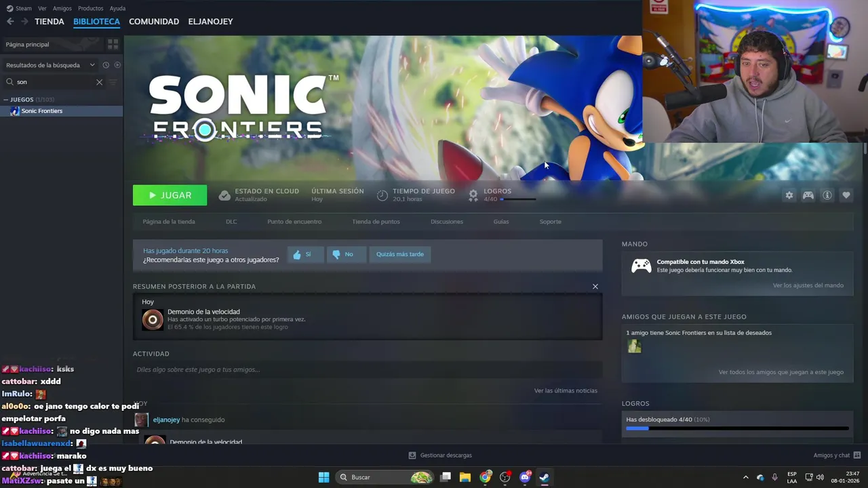Click the recent activity clock filter icon
Image resolution: width=868 pixels, height=488 pixels.
tap(106, 65)
